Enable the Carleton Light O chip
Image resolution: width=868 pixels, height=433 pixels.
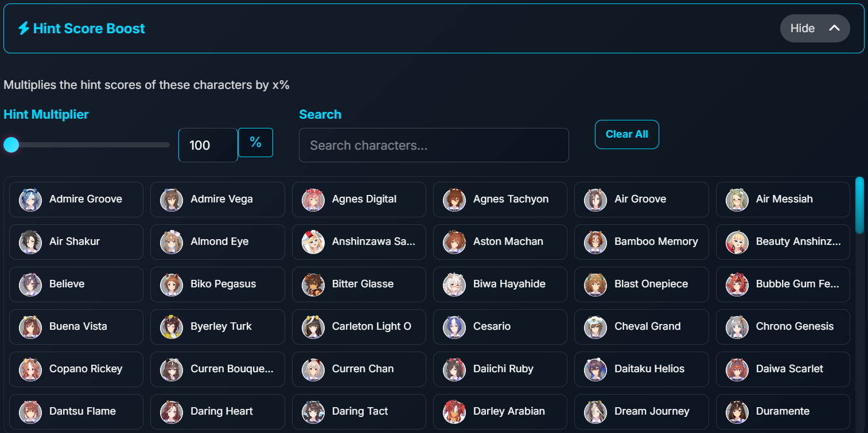[359, 327]
